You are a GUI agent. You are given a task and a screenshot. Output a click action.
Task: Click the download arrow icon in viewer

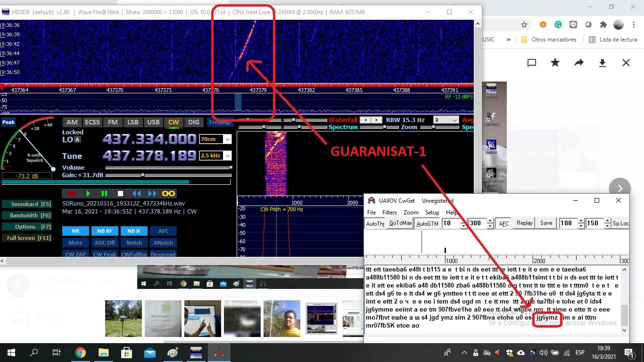[602, 63]
